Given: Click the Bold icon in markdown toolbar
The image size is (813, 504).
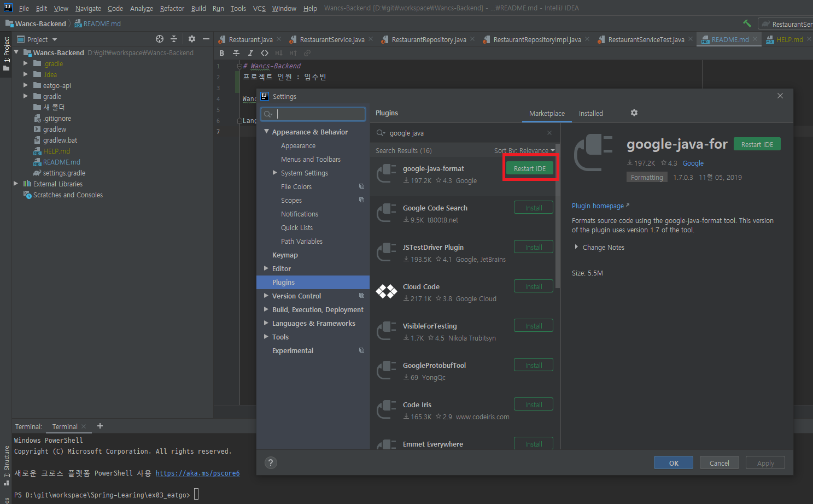Looking at the screenshot, I should [x=221, y=53].
